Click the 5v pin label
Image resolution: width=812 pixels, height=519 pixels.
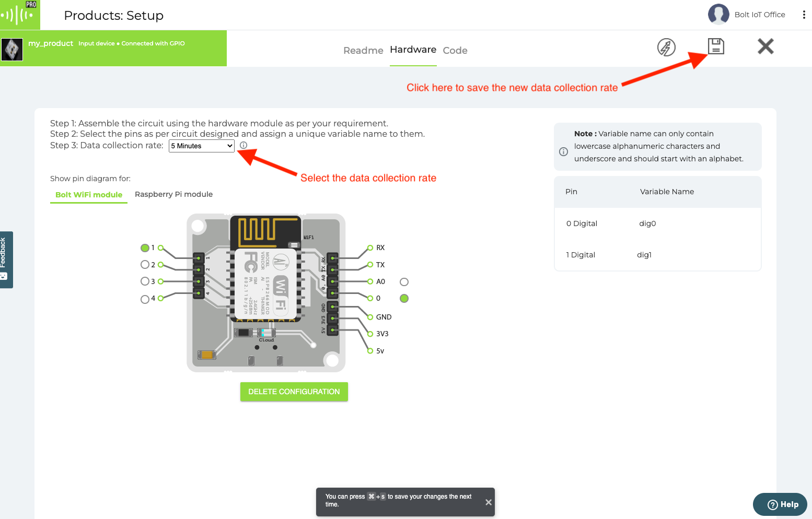[380, 351]
